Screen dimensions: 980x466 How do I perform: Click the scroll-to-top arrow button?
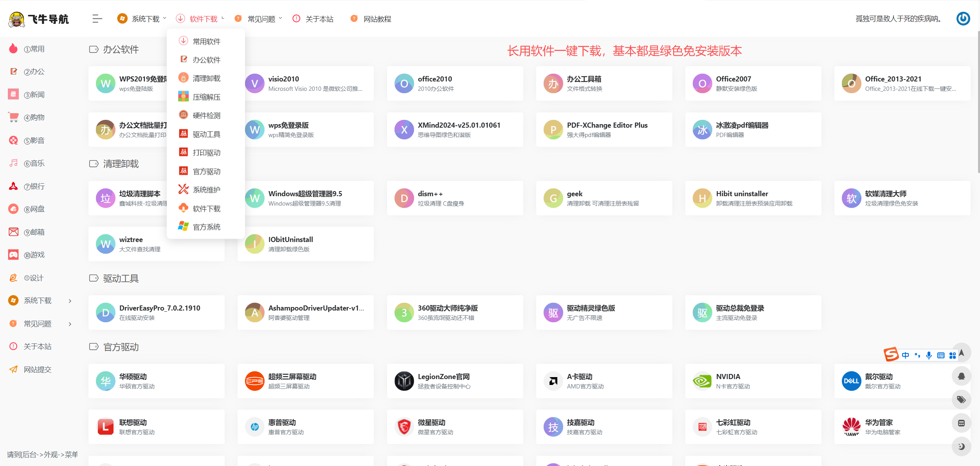(x=961, y=353)
